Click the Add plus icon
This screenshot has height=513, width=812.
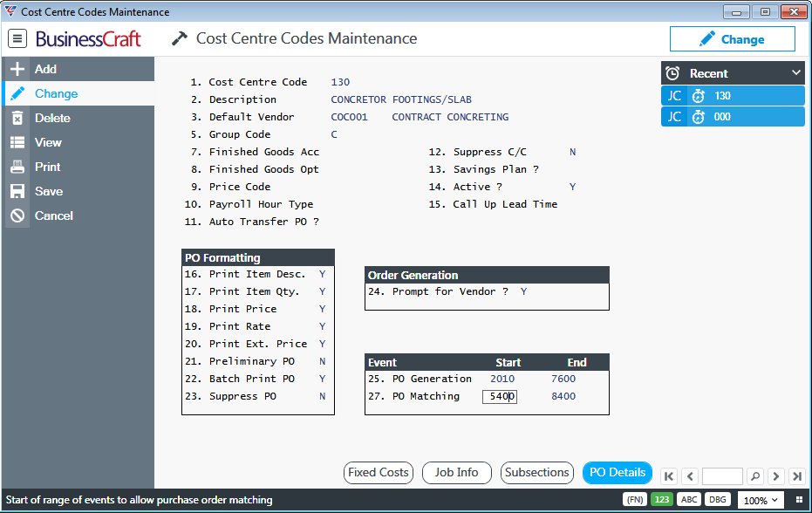(17, 69)
